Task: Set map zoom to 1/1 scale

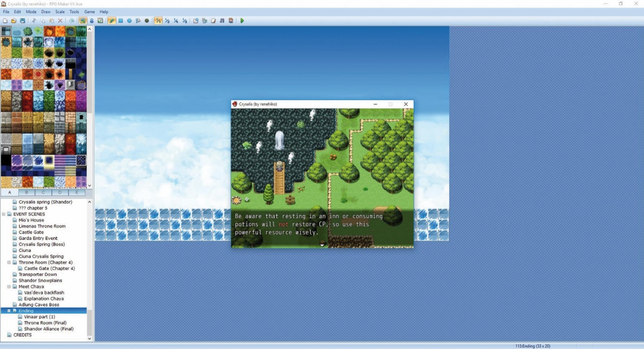Action: pyautogui.click(x=158, y=20)
